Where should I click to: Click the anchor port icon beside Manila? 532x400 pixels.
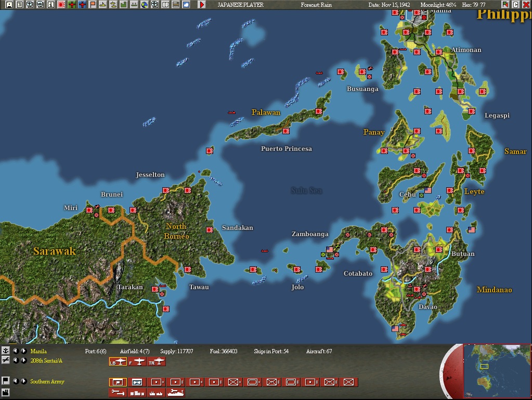pyautogui.click(x=5, y=351)
